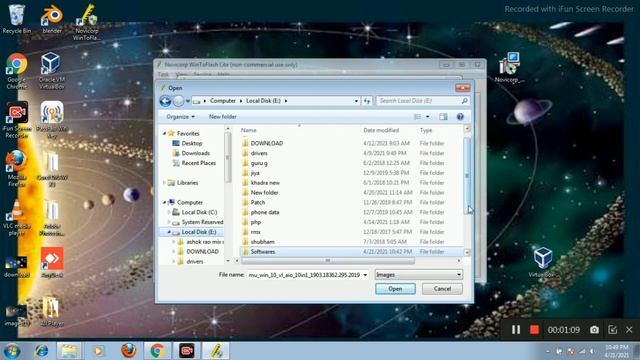Open the Recycle Bin desktop icon
Screen dimensions: 640x360
pyautogui.click(x=16, y=19)
